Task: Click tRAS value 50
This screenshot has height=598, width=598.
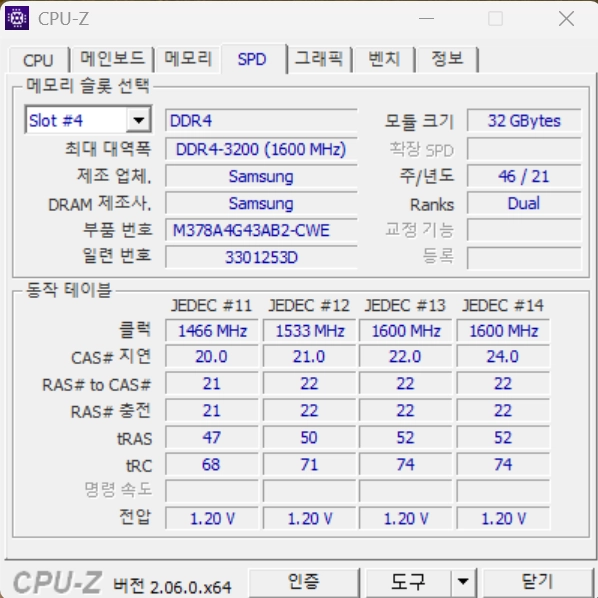Action: point(309,437)
